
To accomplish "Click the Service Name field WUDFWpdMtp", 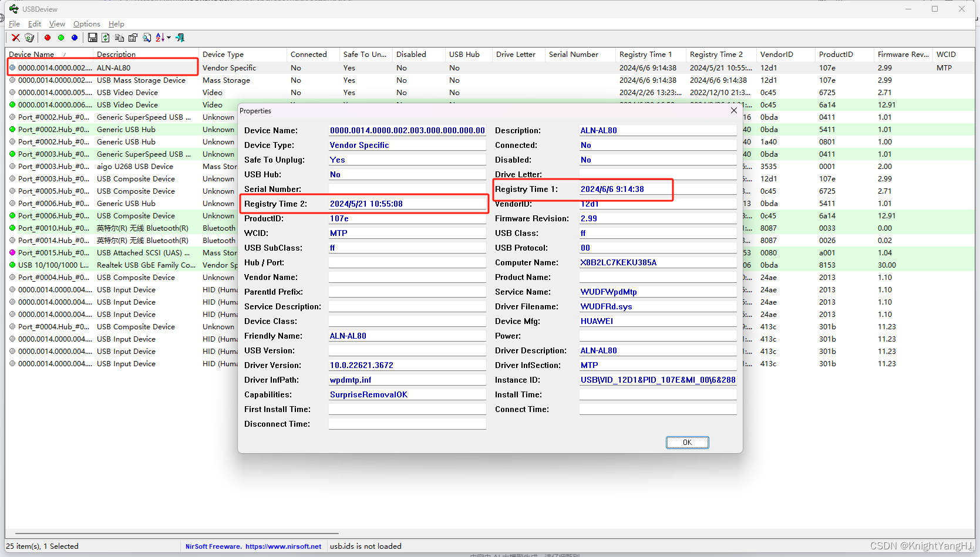I will click(x=658, y=292).
